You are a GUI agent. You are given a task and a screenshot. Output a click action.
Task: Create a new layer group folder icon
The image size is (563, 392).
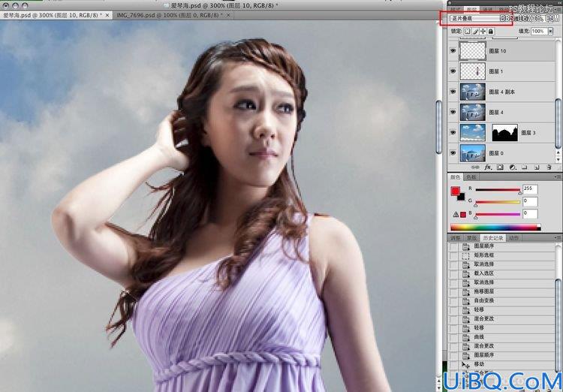[x=524, y=167]
